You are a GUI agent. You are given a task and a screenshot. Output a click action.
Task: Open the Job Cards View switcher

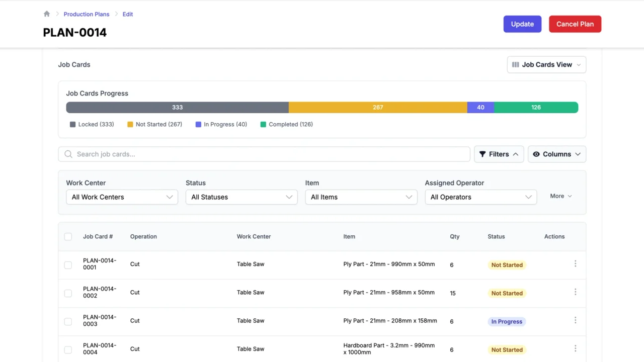[546, 64]
